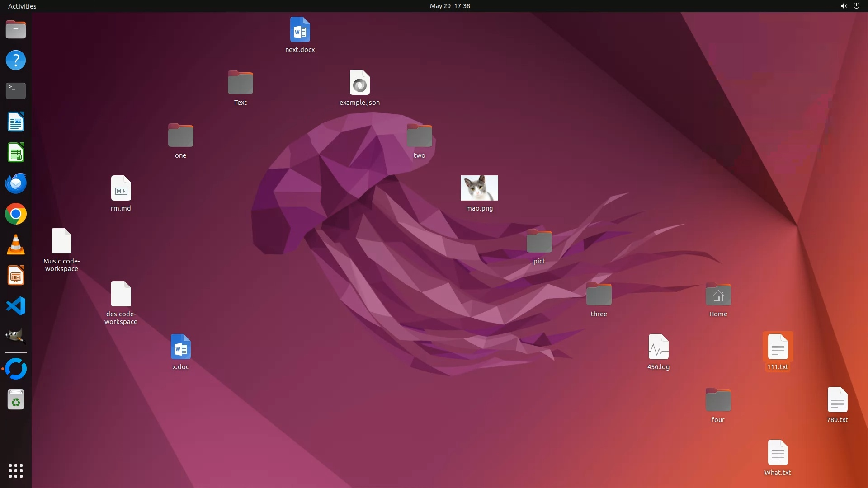Open the Visual Studio Code dock icon
The width and height of the screenshot is (868, 488).
(16, 306)
